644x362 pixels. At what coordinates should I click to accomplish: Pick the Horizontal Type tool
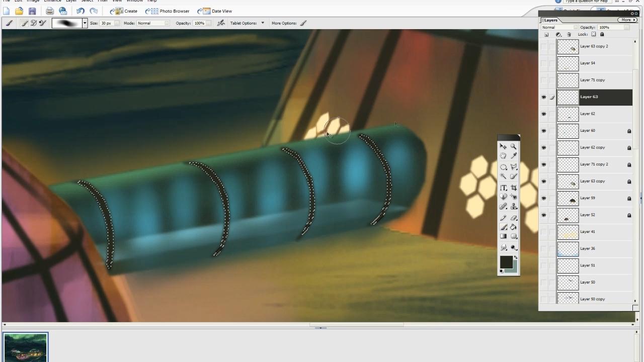pyautogui.click(x=504, y=188)
